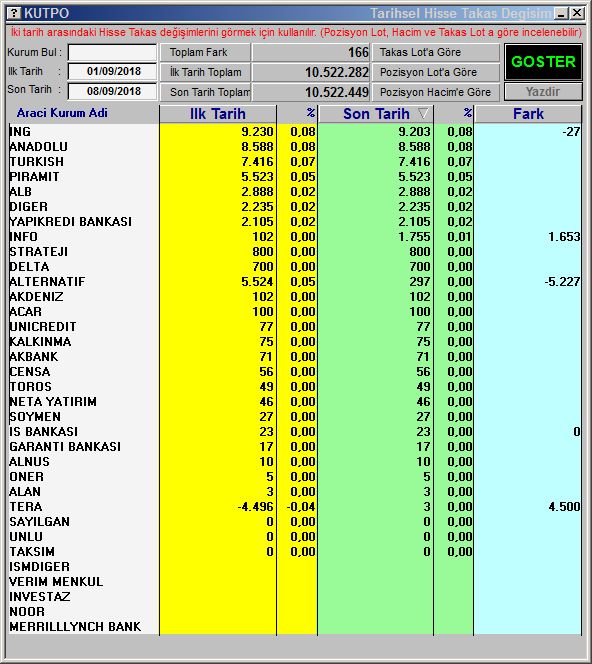The width and height of the screenshot is (592, 664).
Task: Click the help question mark title icon
Action: [14, 13]
